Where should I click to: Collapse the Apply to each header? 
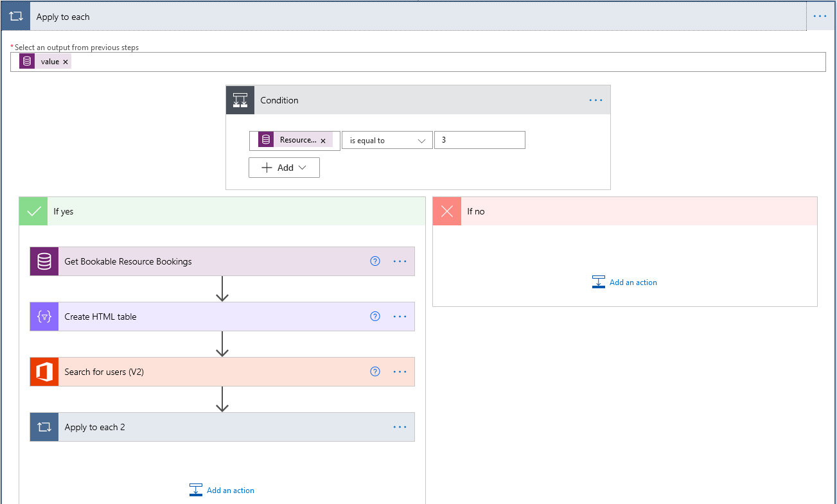coord(418,17)
